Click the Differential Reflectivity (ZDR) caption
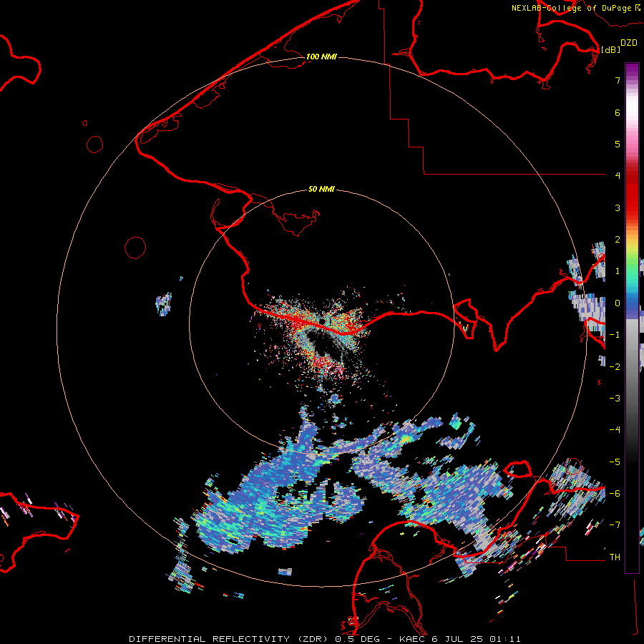 pos(230,639)
